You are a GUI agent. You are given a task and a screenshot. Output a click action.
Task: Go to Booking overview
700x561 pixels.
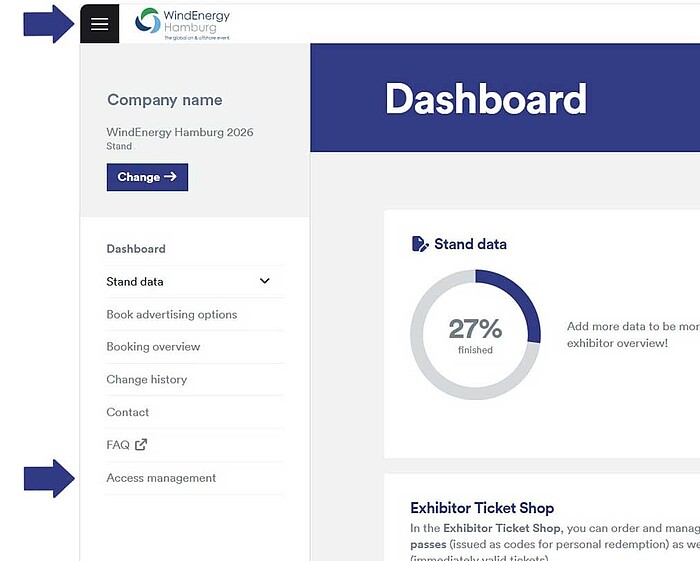(x=153, y=347)
